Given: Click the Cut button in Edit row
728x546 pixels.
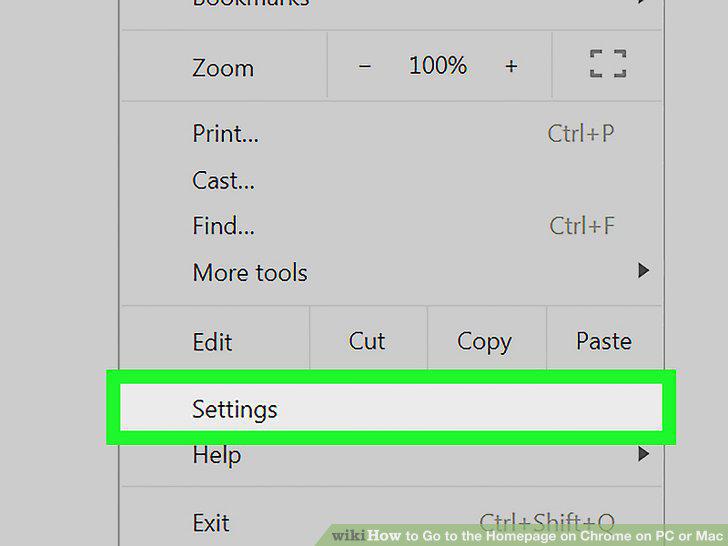Looking at the screenshot, I should pos(367,341).
